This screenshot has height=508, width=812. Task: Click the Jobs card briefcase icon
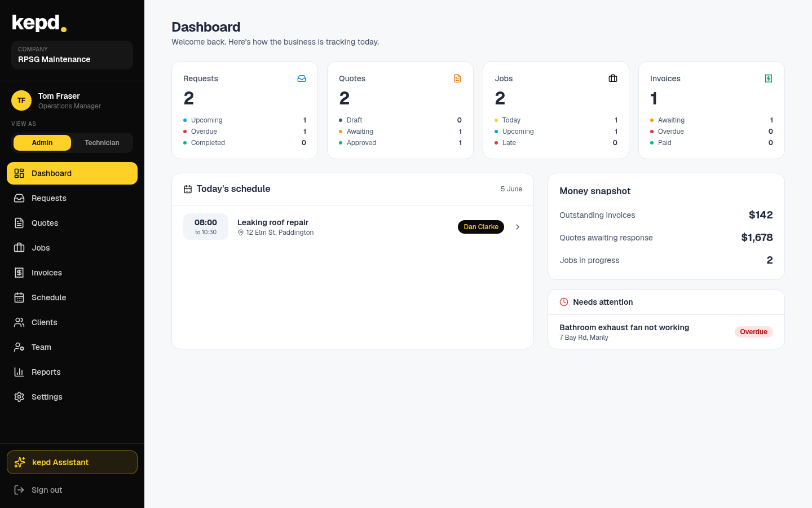613,78
